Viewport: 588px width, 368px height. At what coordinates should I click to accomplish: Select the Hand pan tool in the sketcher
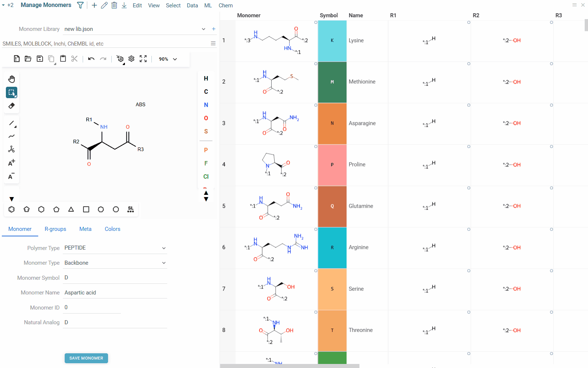click(x=11, y=79)
